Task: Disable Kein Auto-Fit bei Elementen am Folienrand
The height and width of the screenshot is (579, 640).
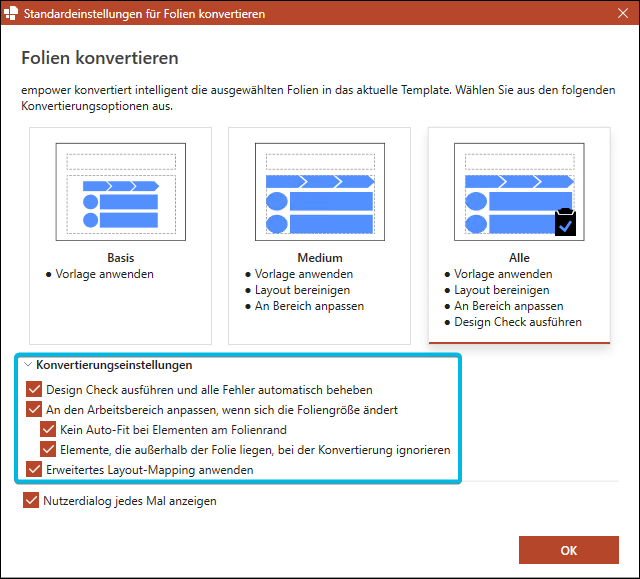Action: pyautogui.click(x=48, y=429)
